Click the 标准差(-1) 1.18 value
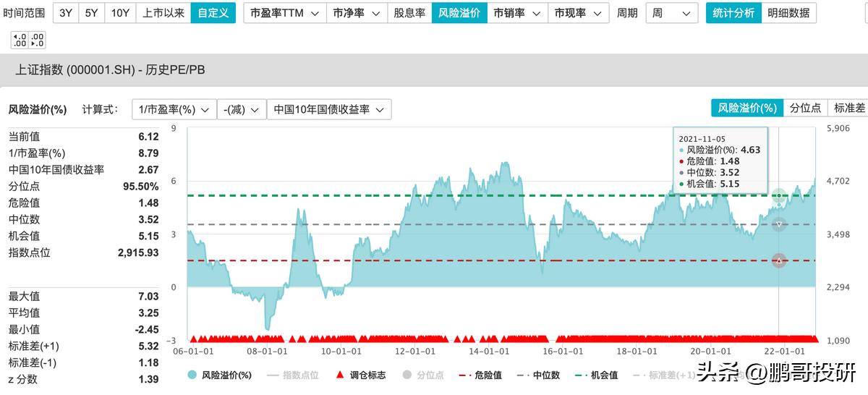 (148, 362)
